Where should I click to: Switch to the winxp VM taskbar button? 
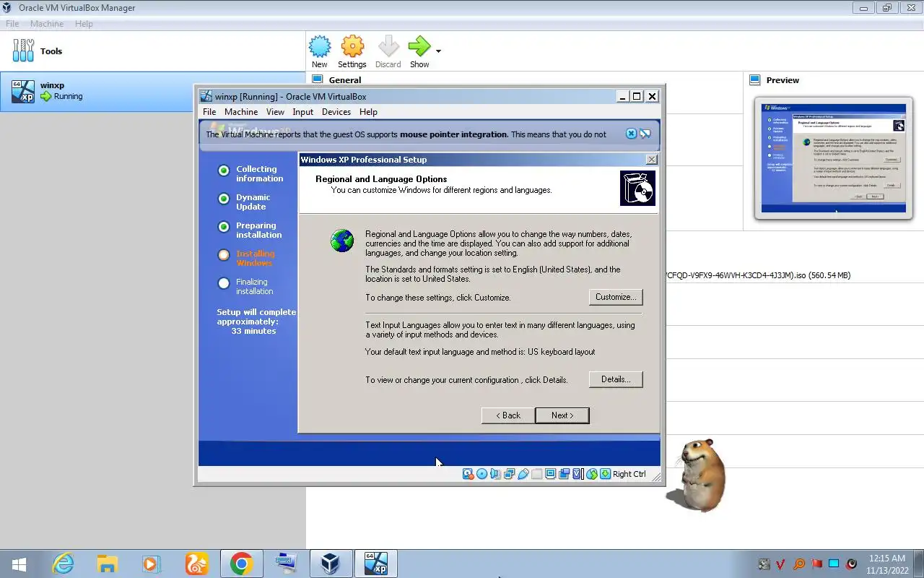point(375,564)
